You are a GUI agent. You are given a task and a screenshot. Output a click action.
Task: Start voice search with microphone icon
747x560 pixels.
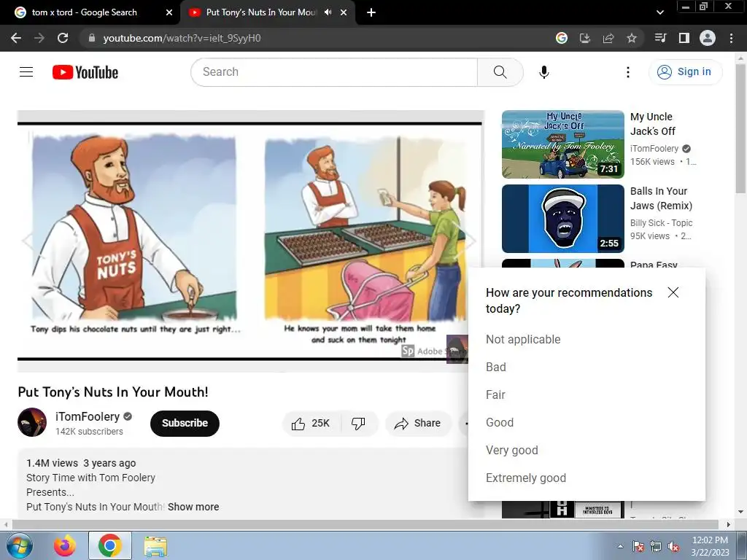point(543,72)
